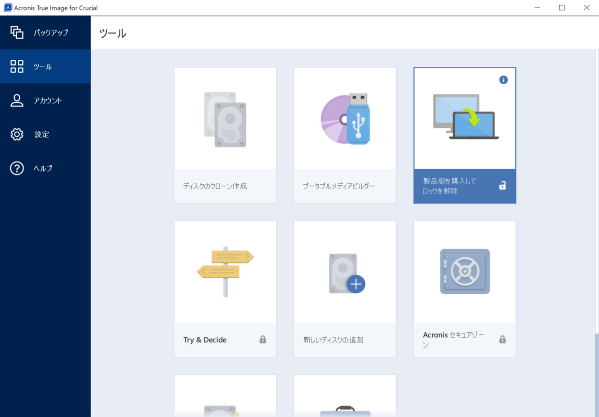Select ツール (Tools) in the sidebar
599x417 pixels.
pyautogui.click(x=45, y=66)
